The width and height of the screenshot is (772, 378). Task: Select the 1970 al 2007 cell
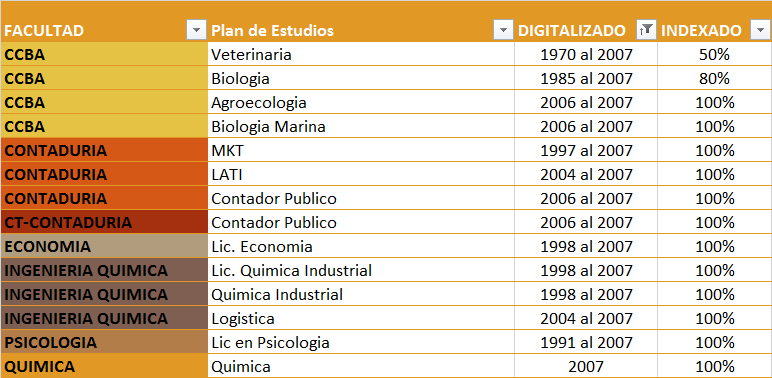click(x=586, y=54)
